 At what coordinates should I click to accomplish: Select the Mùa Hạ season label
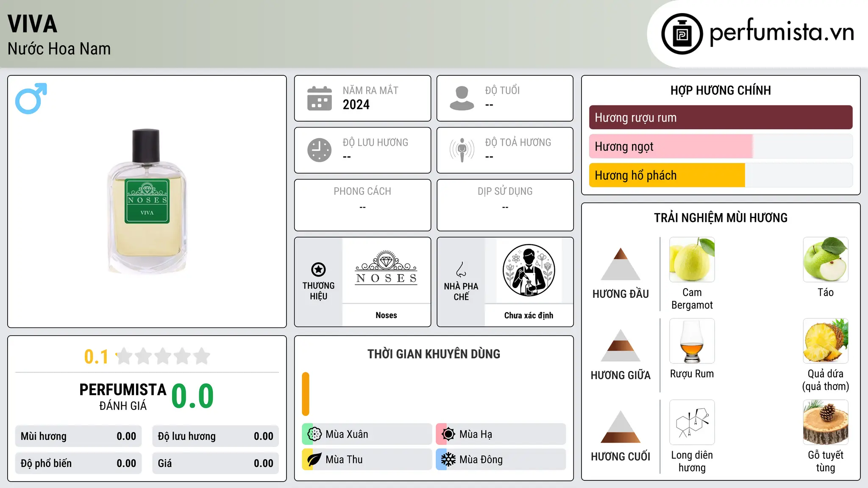[x=476, y=434]
